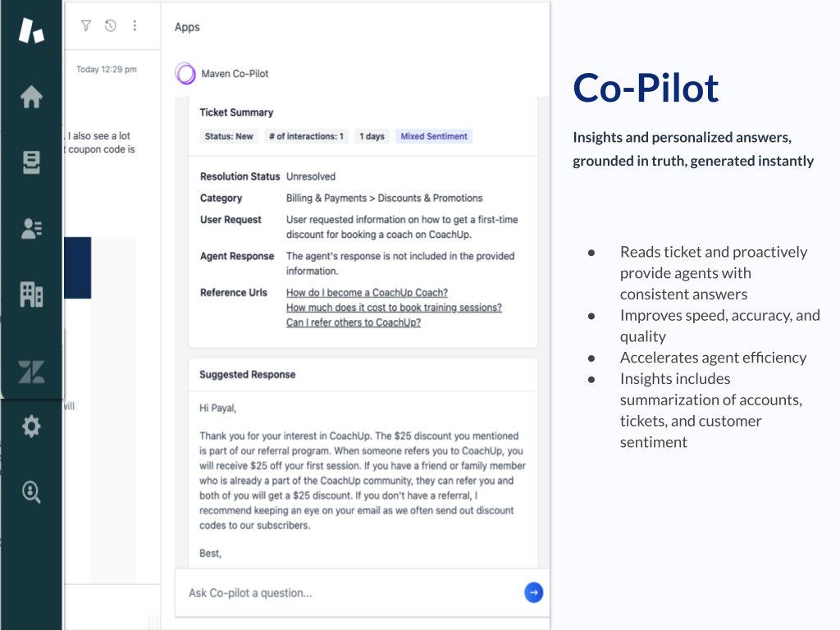Open the tickets views icon in sidebar
The image size is (840, 630).
(31, 163)
